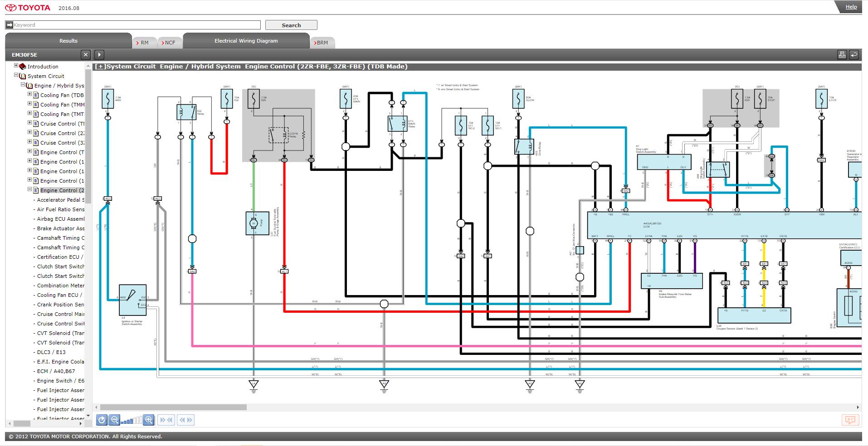Expand the Cooling Fan (TDB node
Viewport: 868px width, 446px height.
point(29,94)
